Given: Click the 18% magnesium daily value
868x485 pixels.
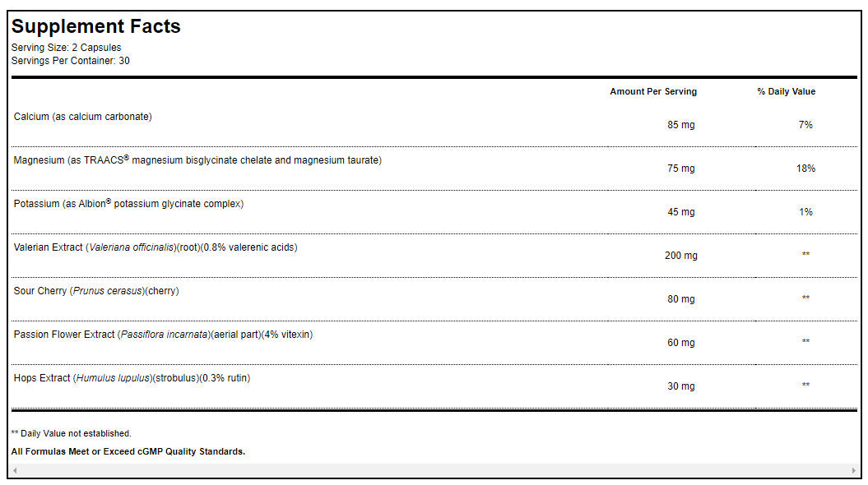Looking at the screenshot, I should [805, 169].
